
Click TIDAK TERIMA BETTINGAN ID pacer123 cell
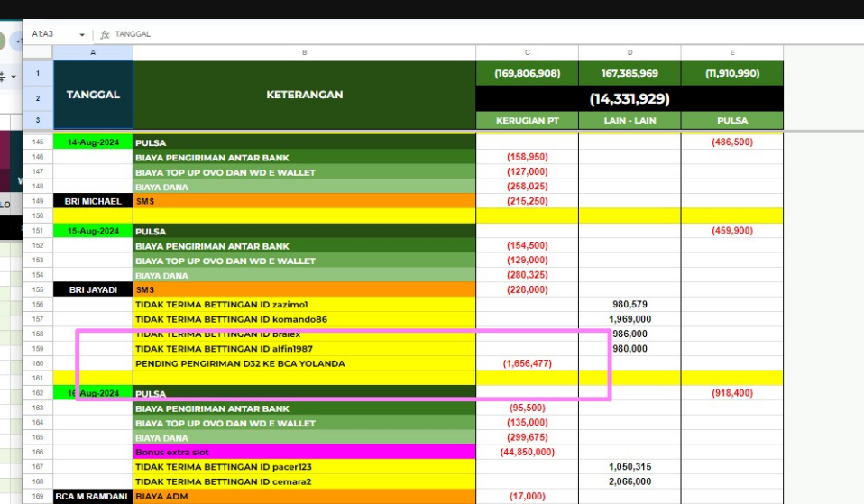tap(304, 467)
